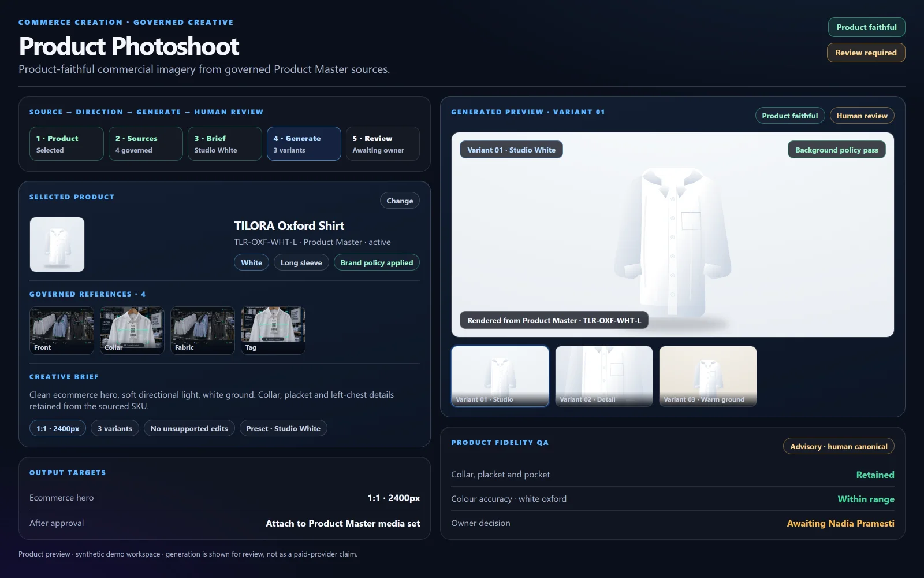Screen dimensions: 924x578
Task: Open the Brief step Studio White
Action: coord(225,144)
